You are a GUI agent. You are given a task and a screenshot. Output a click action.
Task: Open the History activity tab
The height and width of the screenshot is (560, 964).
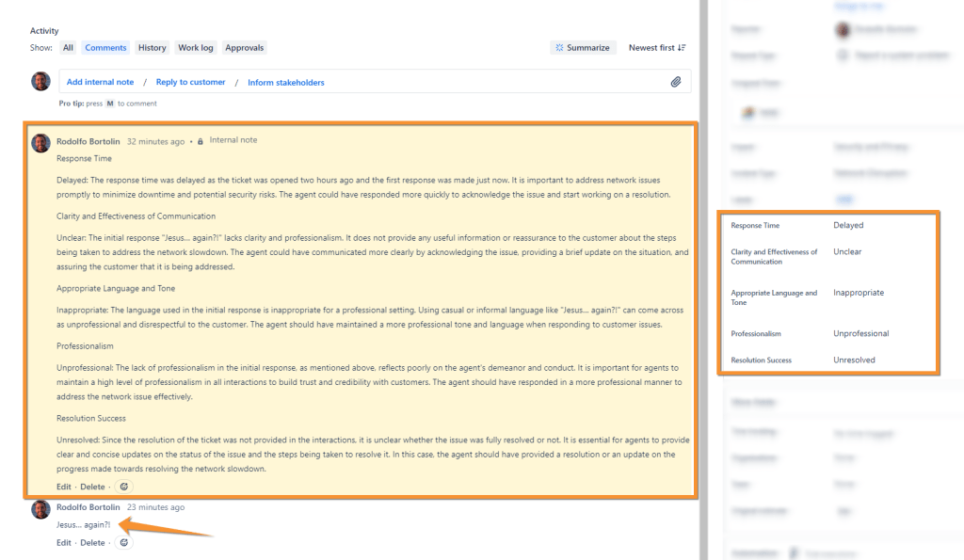pyautogui.click(x=152, y=48)
